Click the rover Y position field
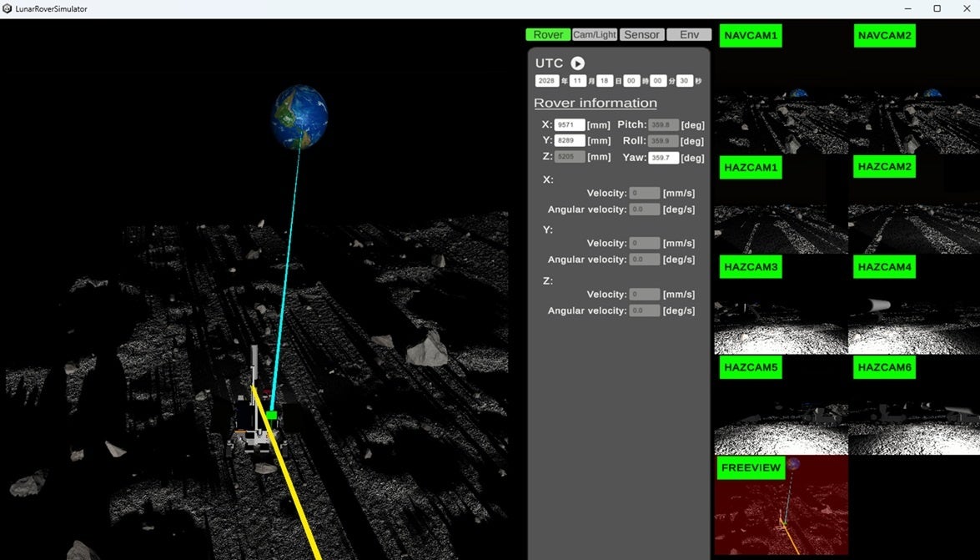The height and width of the screenshot is (560, 980). (570, 141)
